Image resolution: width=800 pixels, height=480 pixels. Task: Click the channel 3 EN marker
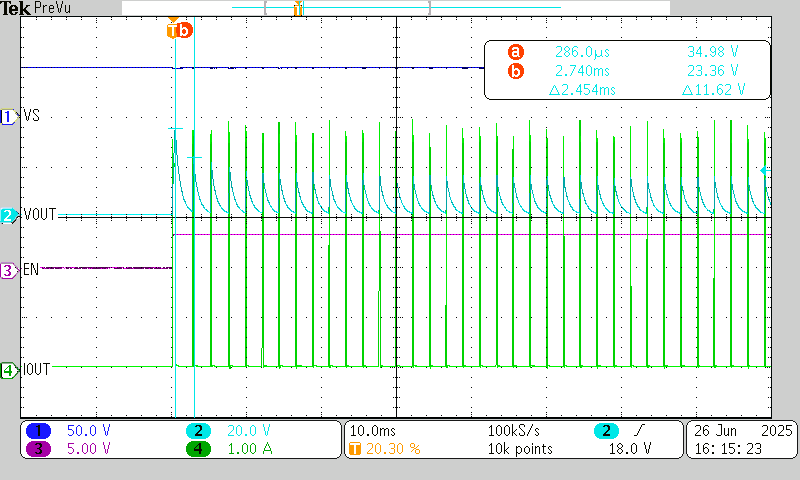pos(9,270)
